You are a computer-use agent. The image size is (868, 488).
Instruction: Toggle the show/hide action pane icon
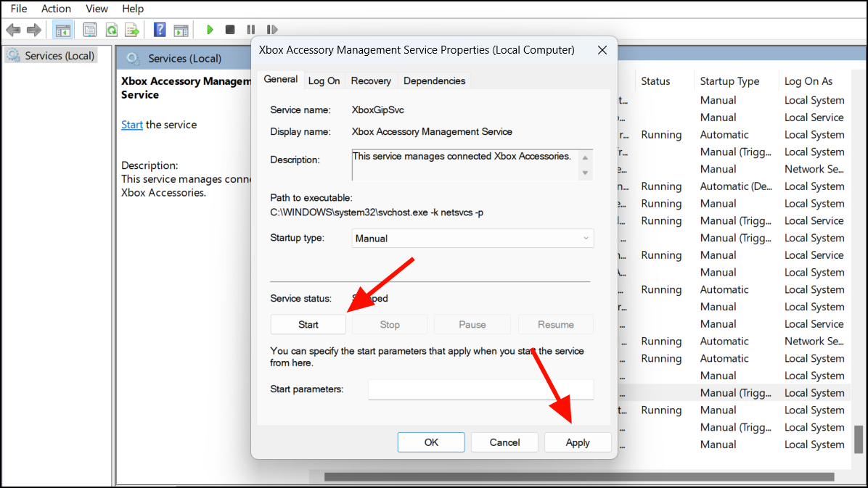click(181, 30)
